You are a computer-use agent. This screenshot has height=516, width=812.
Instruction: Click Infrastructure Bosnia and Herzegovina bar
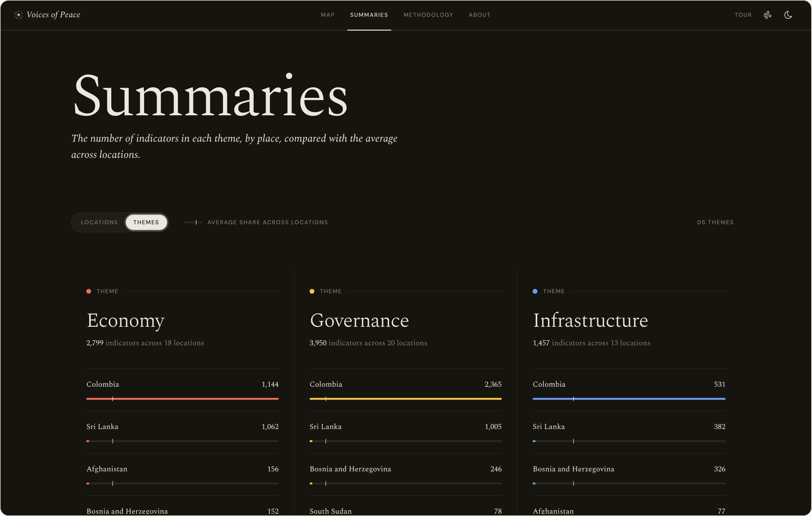[x=629, y=483]
